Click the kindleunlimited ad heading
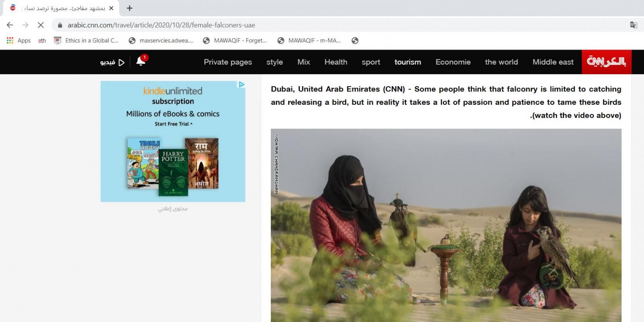Image resolution: width=644 pixels, height=322 pixels. (x=173, y=91)
